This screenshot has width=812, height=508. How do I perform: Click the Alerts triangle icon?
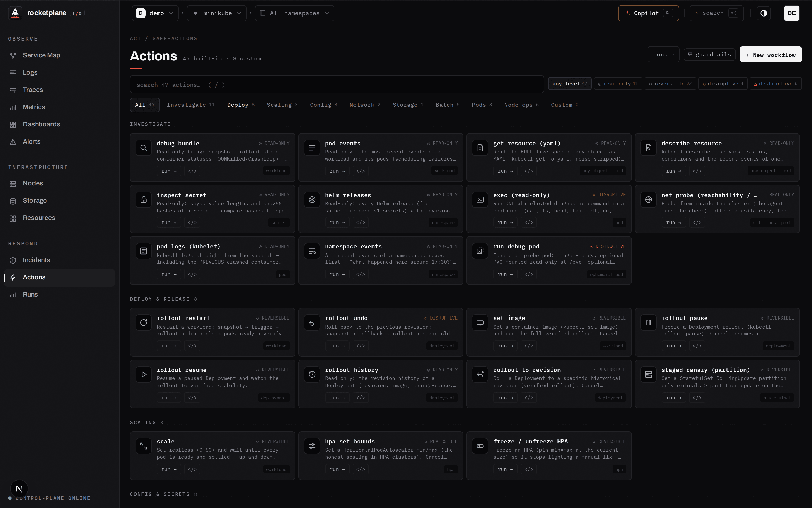point(13,142)
